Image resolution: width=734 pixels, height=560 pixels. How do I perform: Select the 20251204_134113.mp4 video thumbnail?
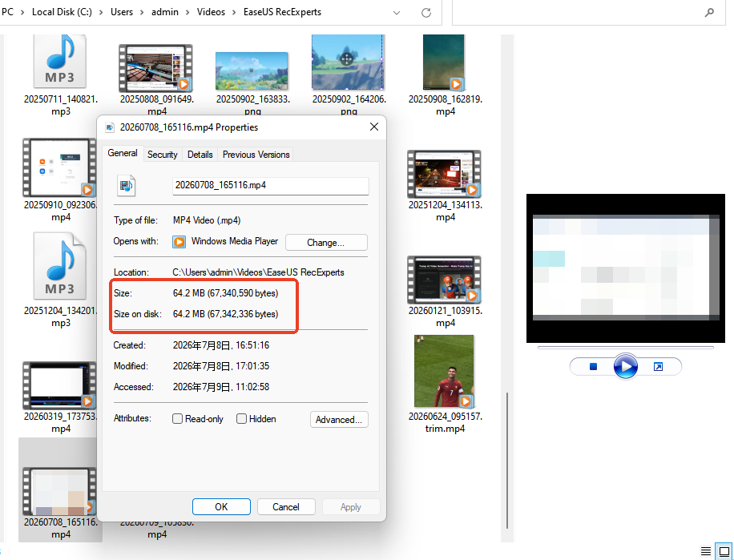click(x=444, y=174)
